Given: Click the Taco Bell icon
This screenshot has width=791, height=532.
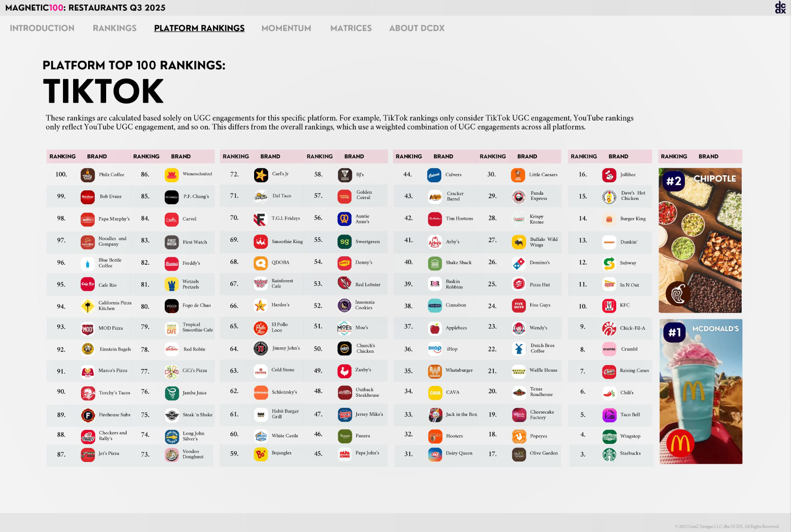Looking at the screenshot, I should [x=609, y=415].
